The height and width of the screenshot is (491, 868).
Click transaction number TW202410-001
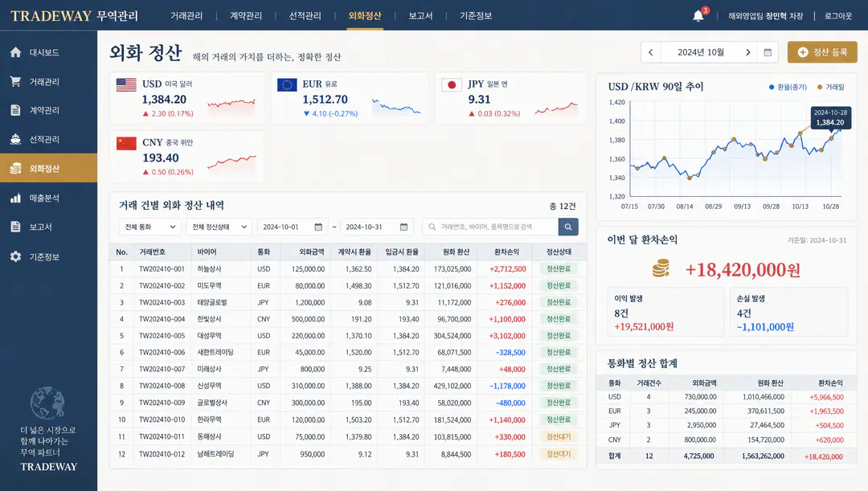coord(162,269)
